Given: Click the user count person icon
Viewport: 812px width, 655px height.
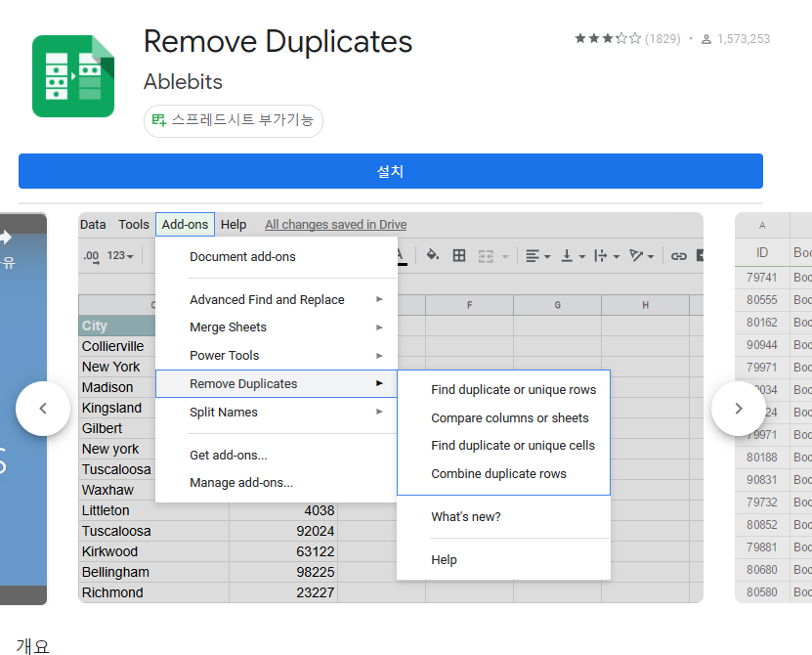Looking at the screenshot, I should 705,39.
